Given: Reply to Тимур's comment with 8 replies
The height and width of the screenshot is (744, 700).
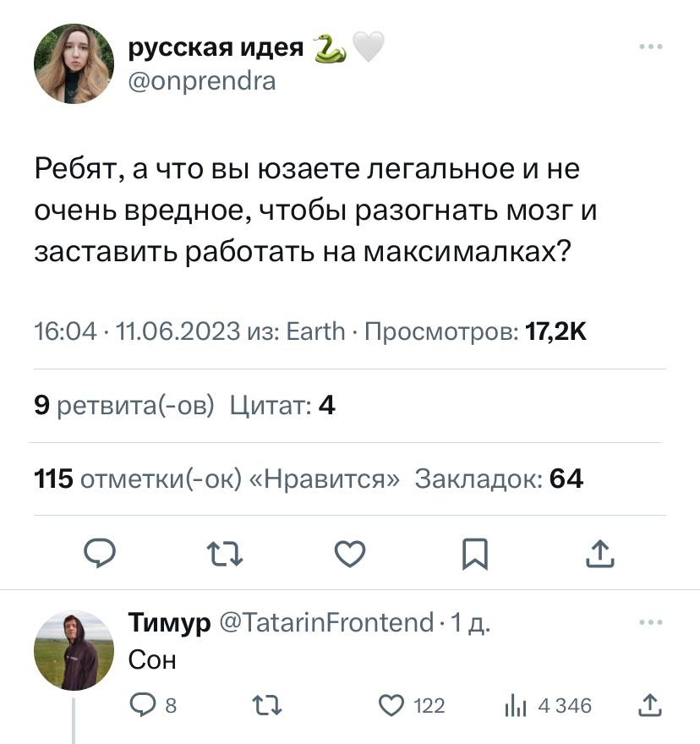Looking at the screenshot, I should click(x=153, y=706).
